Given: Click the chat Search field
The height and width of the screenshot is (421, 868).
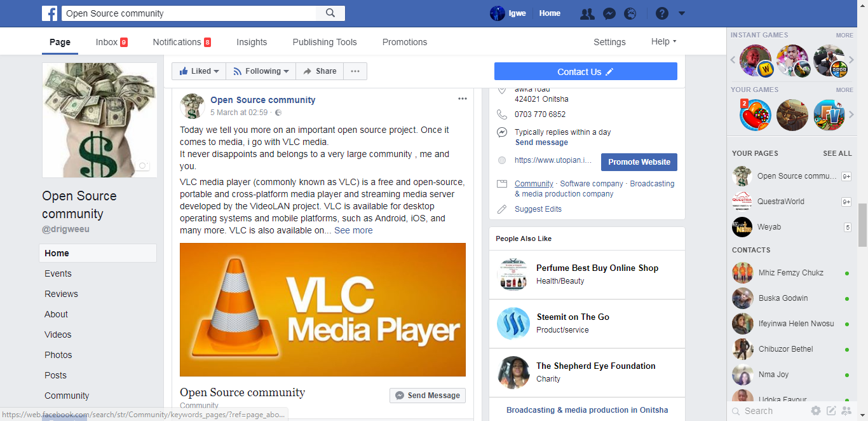Looking at the screenshot, I should pos(769,411).
